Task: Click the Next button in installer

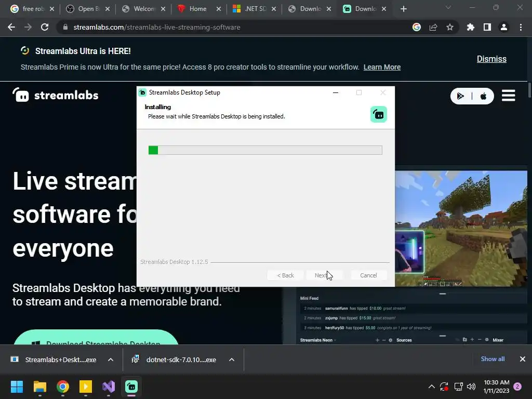Action: point(324,275)
